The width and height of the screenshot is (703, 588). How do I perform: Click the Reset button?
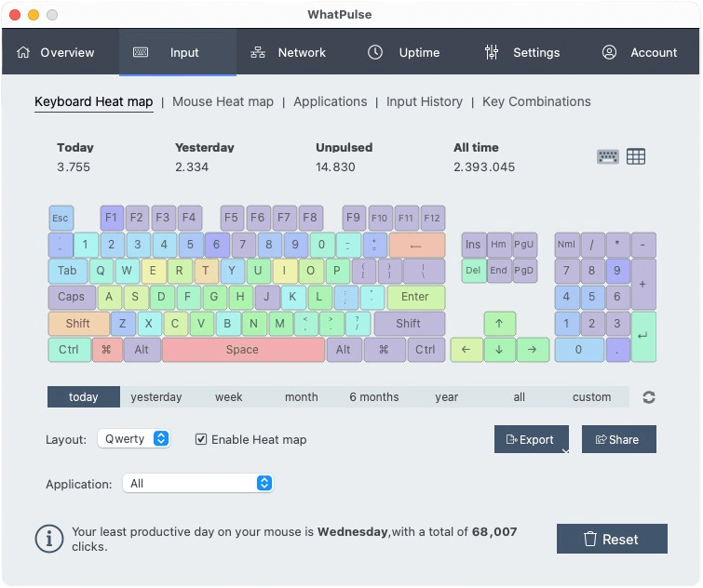point(612,539)
